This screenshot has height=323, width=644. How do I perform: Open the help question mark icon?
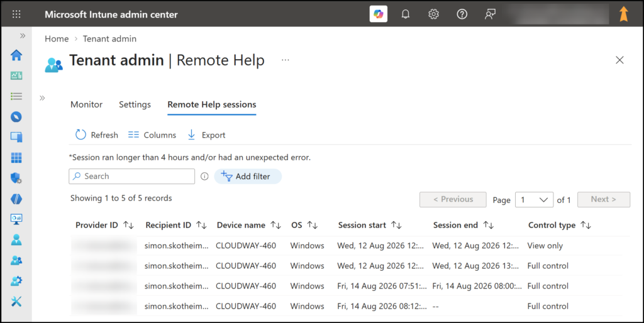[x=462, y=14]
